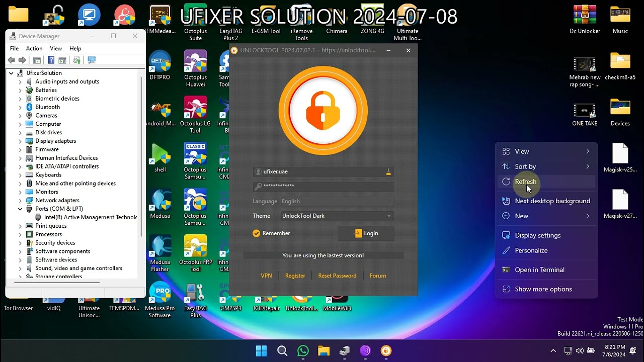644x362 pixels.
Task: Open the Sort by submenu
Action: coord(546,167)
